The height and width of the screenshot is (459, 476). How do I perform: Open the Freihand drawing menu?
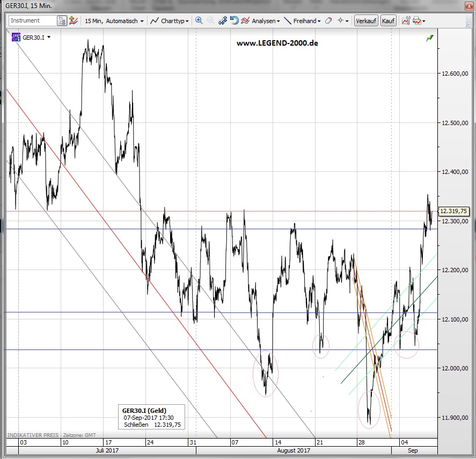302,21
